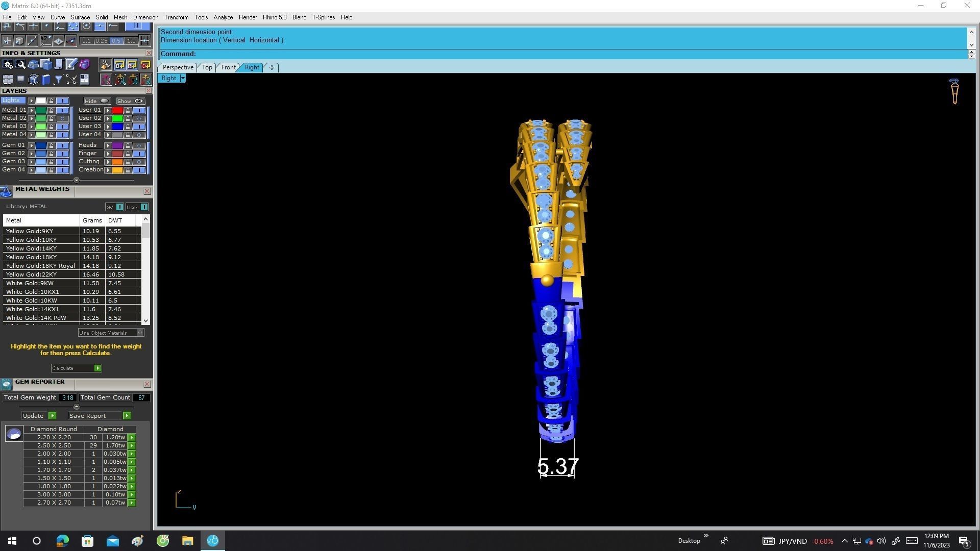Toggle the User library switch
980x551 pixels.
click(144, 207)
